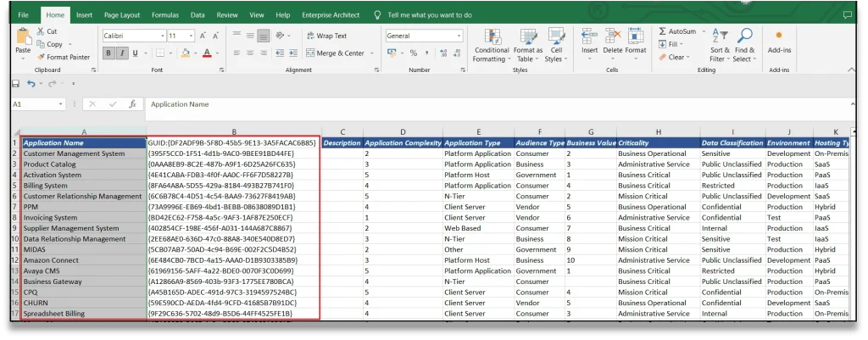The width and height of the screenshot is (868, 340).
Task: Click the Copy button in Clipboard
Action: point(50,44)
